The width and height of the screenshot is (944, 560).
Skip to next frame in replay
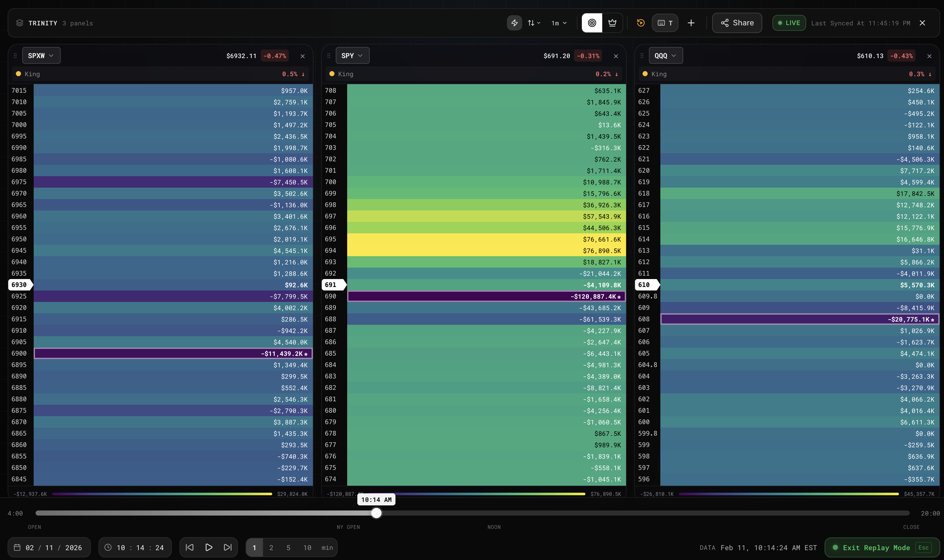coord(228,547)
